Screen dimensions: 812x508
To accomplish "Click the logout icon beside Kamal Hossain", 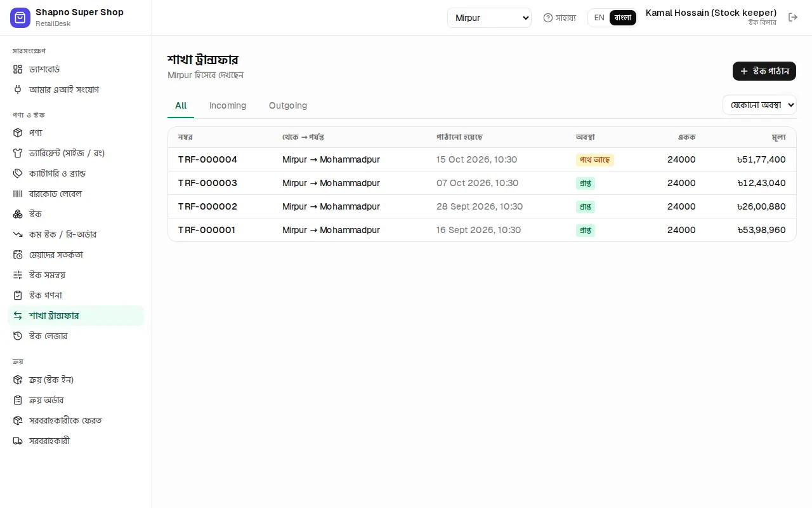I will click(x=793, y=17).
